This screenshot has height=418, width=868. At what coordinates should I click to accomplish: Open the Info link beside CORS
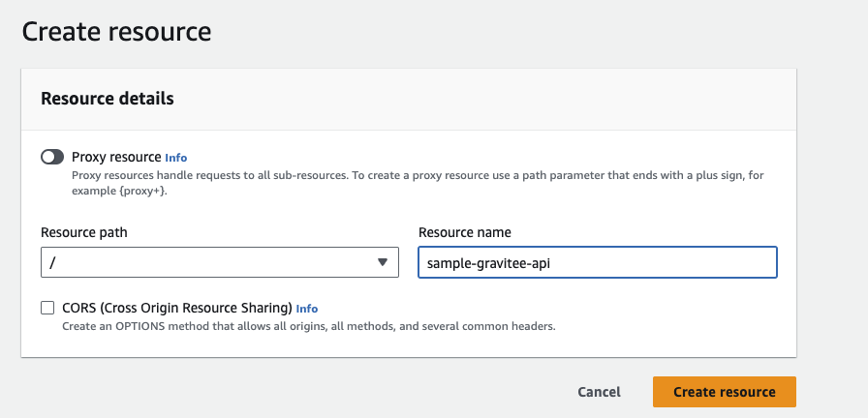[x=307, y=309]
